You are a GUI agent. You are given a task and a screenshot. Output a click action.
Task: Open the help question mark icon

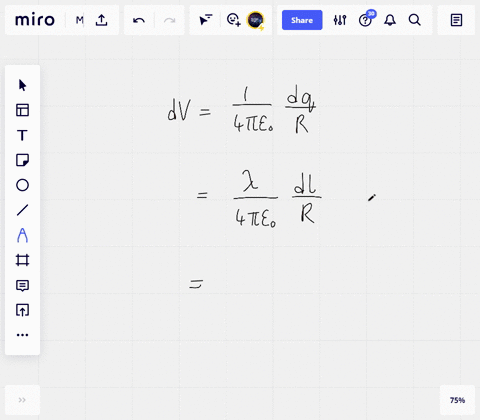click(x=365, y=20)
